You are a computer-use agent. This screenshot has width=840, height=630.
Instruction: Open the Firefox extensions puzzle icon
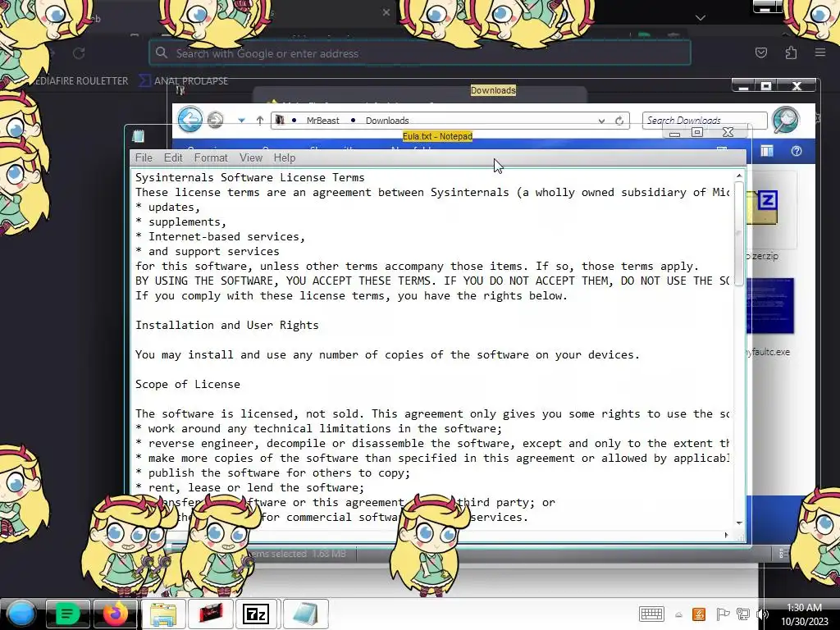791,52
